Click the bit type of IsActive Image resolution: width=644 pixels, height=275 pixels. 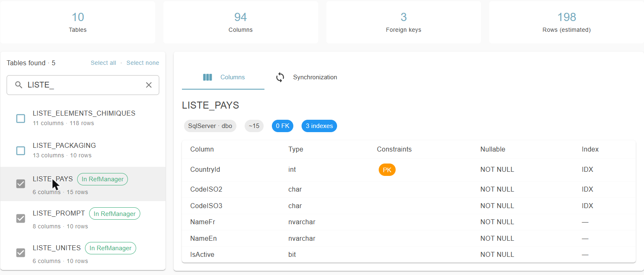292,254
